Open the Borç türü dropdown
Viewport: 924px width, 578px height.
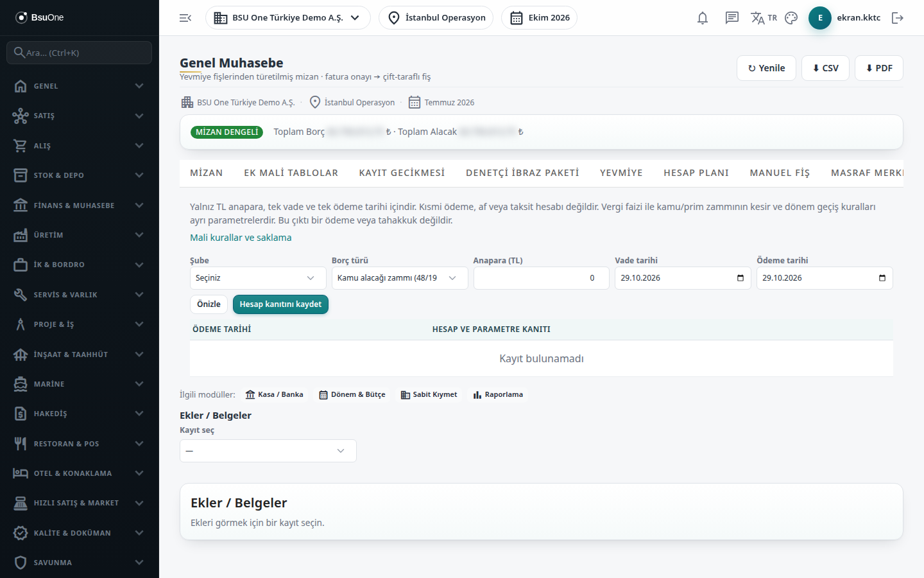point(400,278)
